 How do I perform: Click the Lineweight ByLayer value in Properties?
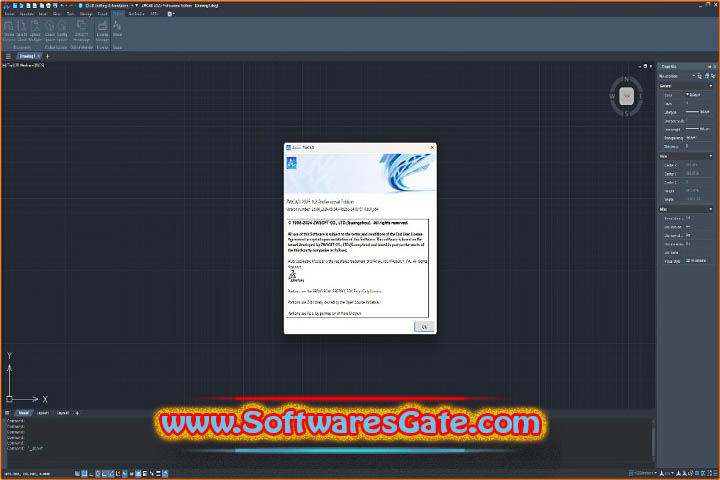click(698, 129)
